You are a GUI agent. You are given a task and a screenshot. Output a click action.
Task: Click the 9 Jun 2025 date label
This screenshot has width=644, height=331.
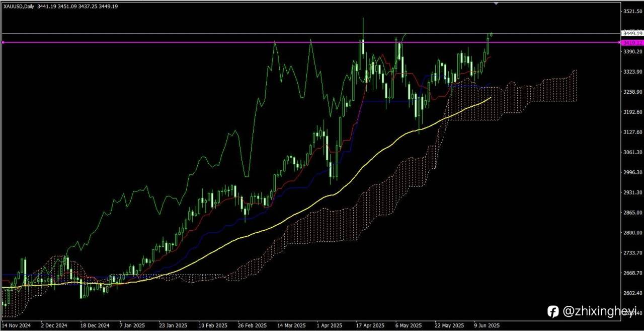pos(488,325)
